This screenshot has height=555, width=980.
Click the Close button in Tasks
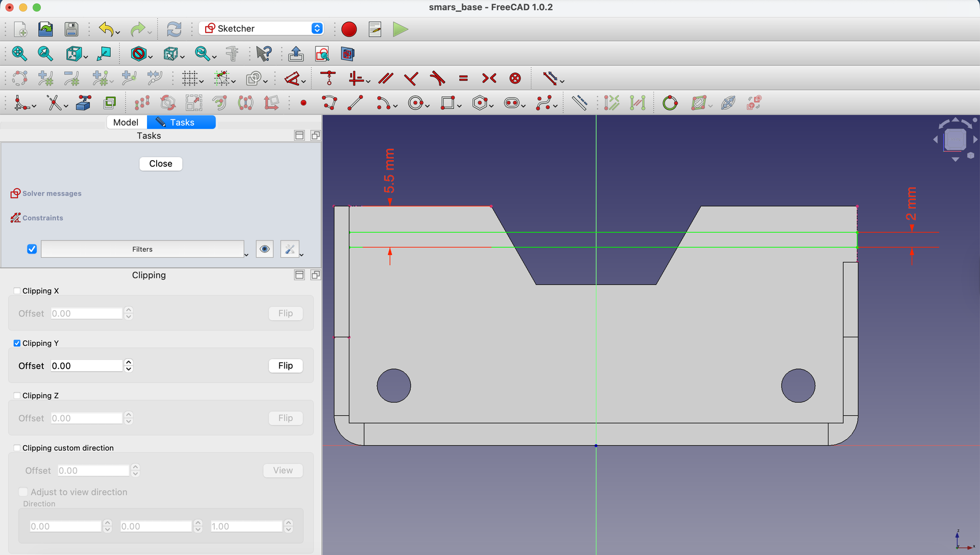pos(161,164)
